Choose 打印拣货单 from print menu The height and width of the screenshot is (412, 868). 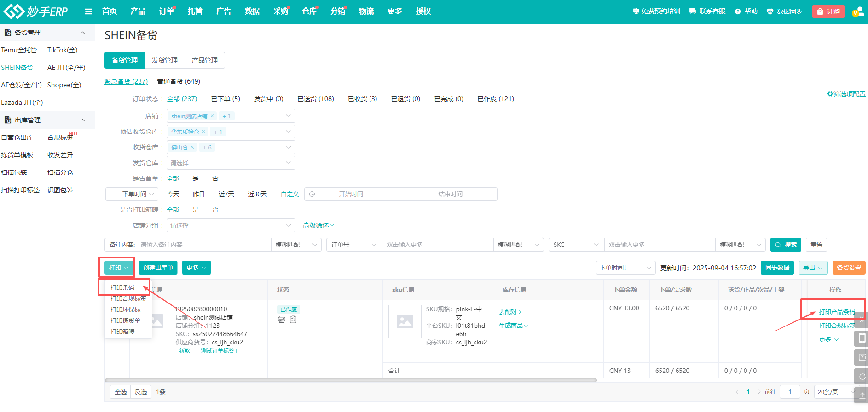pos(125,320)
